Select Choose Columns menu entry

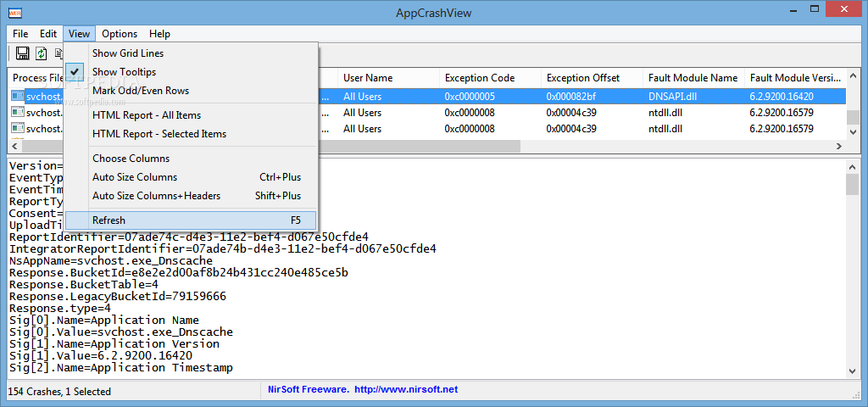[191, 159]
